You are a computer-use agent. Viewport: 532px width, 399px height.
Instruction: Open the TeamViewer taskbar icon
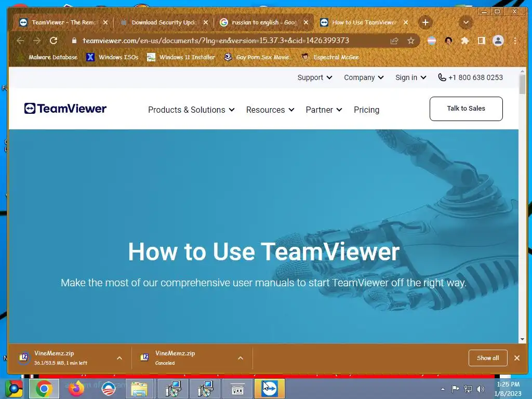click(270, 389)
